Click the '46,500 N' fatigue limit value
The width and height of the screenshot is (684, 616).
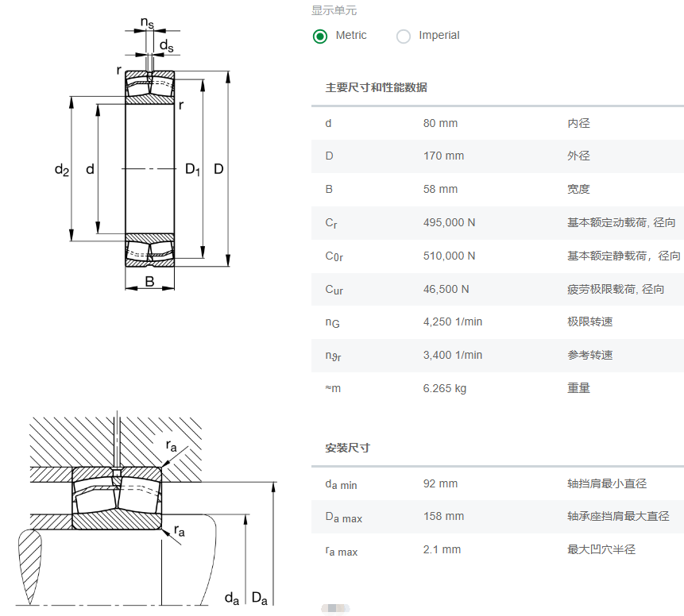click(x=446, y=289)
